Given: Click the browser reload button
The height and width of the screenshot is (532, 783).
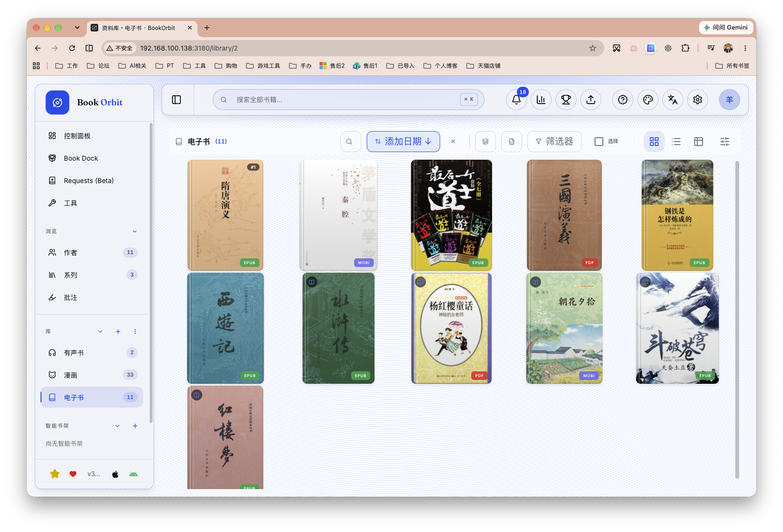Looking at the screenshot, I should click(72, 48).
